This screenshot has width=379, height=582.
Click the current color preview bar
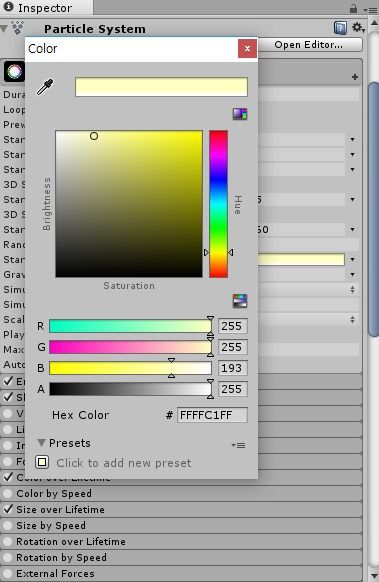coord(161,87)
